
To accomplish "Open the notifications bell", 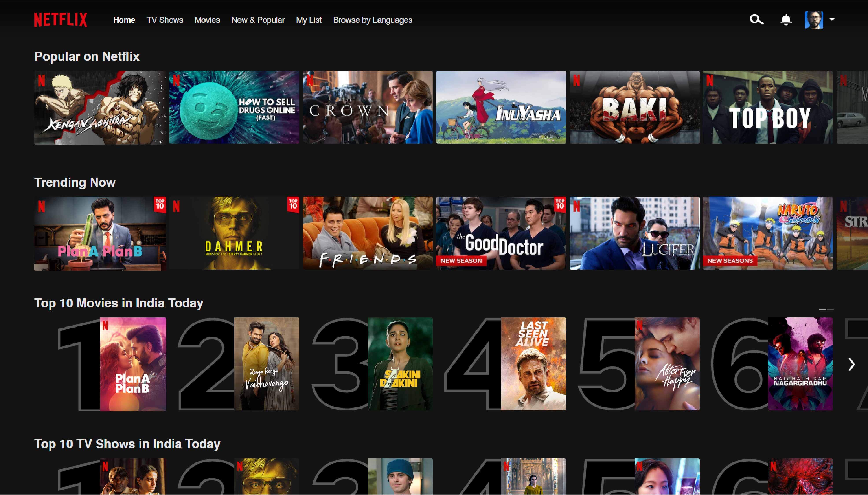I will (x=786, y=20).
